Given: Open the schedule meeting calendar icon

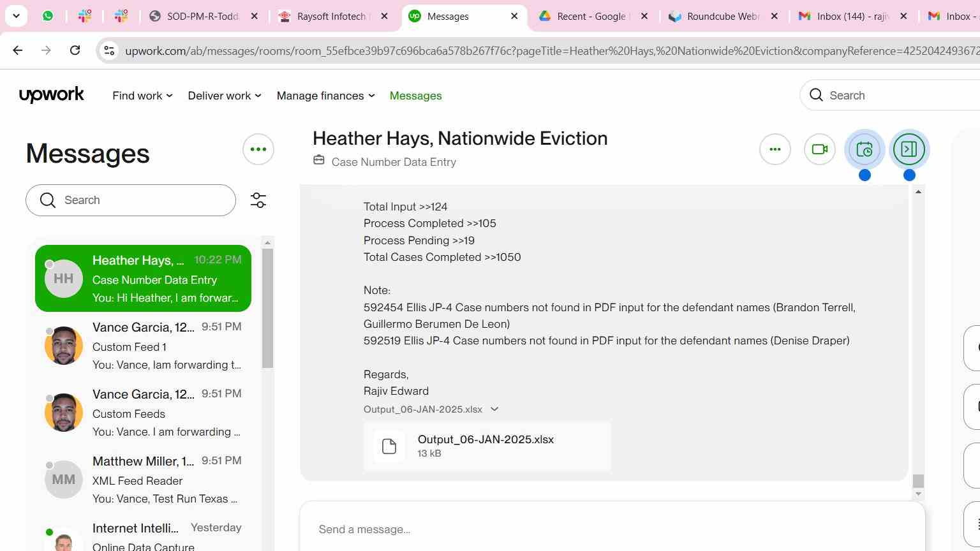Looking at the screenshot, I should point(865,149).
